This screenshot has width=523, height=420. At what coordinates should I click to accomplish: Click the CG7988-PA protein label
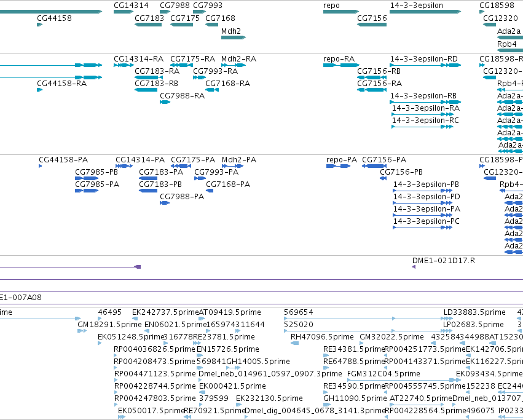[182, 197]
